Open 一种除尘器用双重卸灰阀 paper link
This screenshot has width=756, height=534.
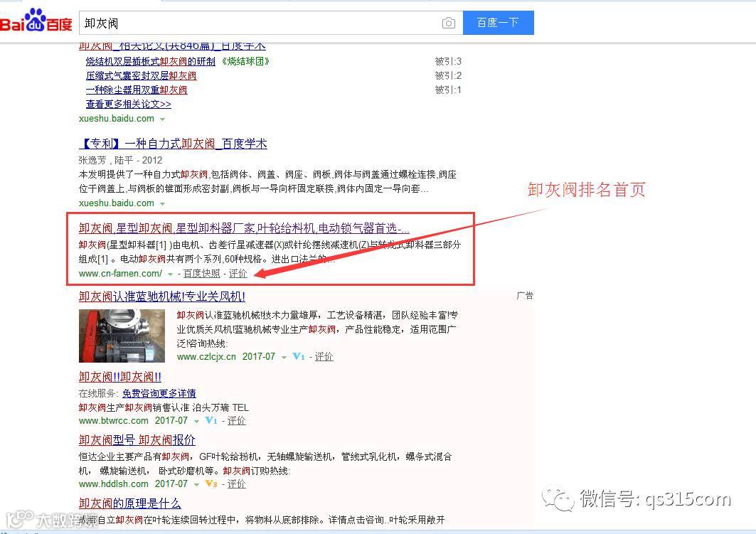pos(137,90)
